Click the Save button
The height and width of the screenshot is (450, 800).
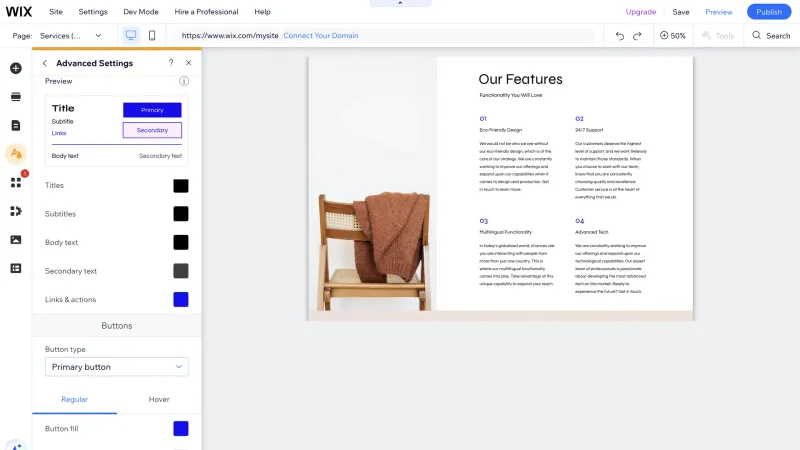[681, 12]
